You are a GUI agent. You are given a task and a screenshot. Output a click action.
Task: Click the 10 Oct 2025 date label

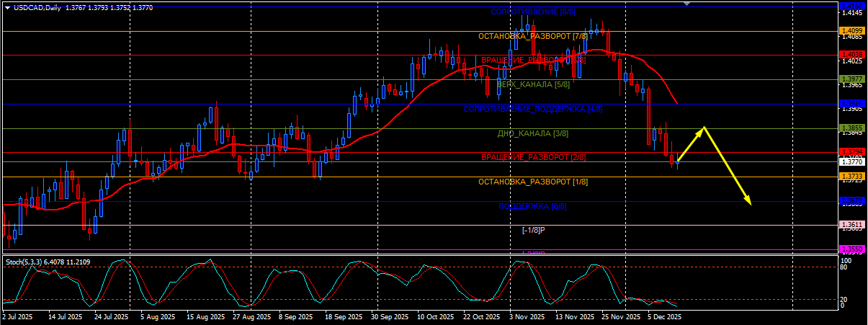pos(437,316)
